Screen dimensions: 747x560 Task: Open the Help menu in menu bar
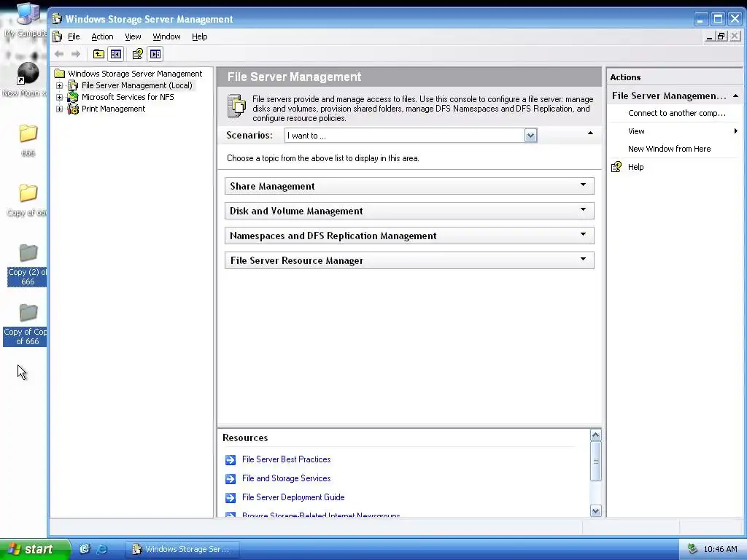[x=200, y=36]
